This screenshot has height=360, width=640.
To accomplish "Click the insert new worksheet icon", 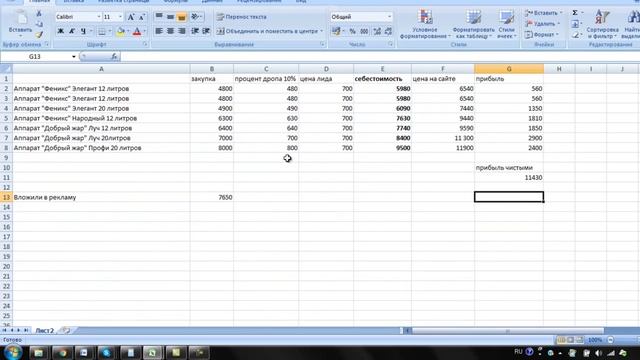I will click(65, 330).
